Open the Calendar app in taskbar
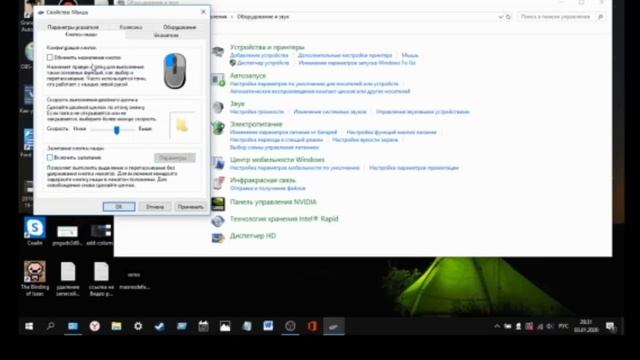Screen dimensions: 640x360 pyautogui.click(x=203, y=326)
